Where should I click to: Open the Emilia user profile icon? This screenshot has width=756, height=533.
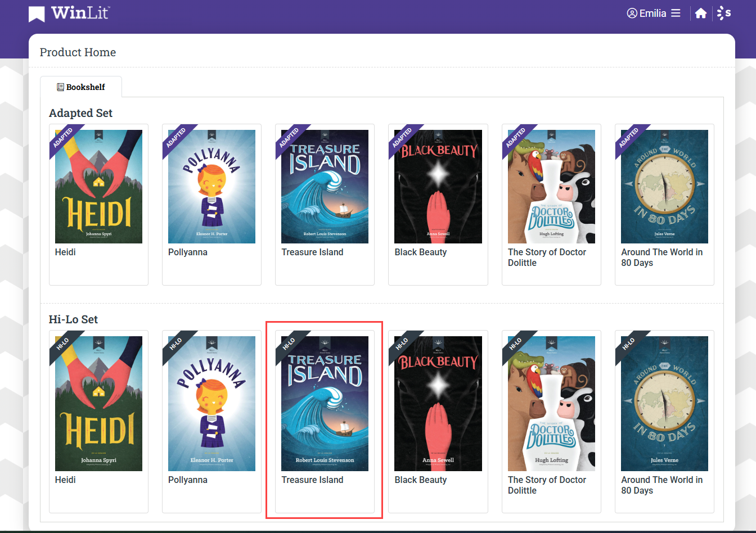(631, 12)
